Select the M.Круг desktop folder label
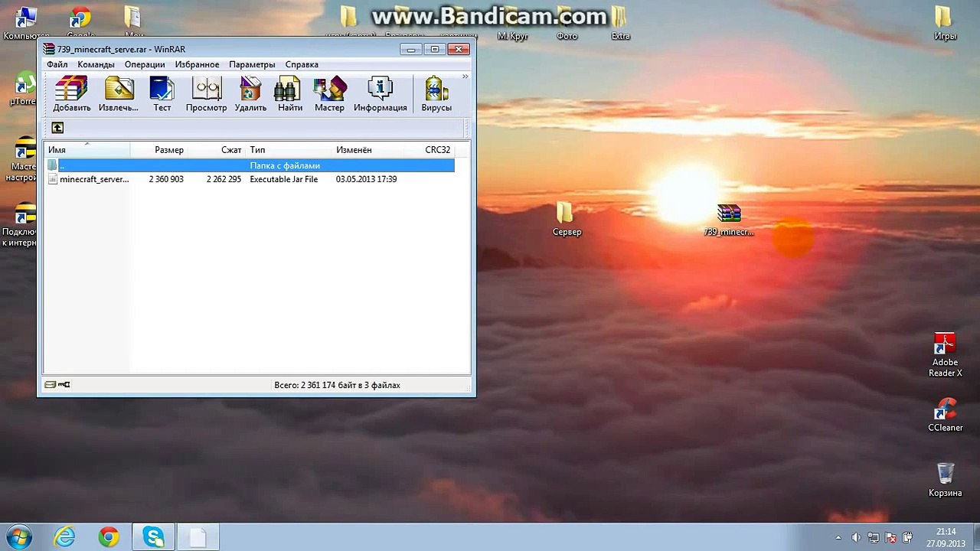Viewport: 980px width, 551px height. pyautogui.click(x=513, y=36)
